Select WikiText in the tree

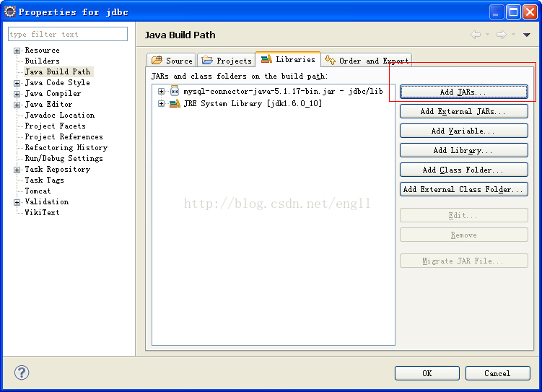[42, 212]
